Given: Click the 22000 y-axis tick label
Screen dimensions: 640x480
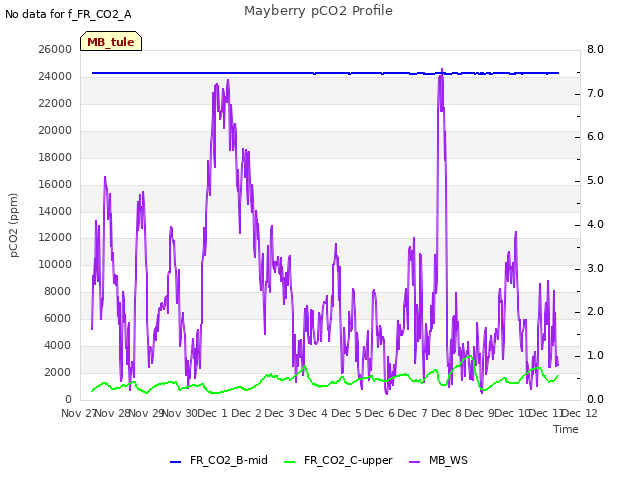Looking at the screenshot, I should point(55,103).
